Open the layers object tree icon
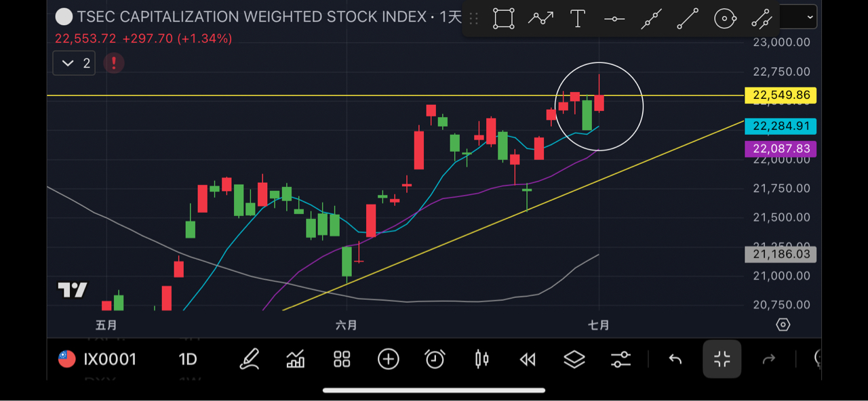The height and width of the screenshot is (401, 868). coord(574,359)
